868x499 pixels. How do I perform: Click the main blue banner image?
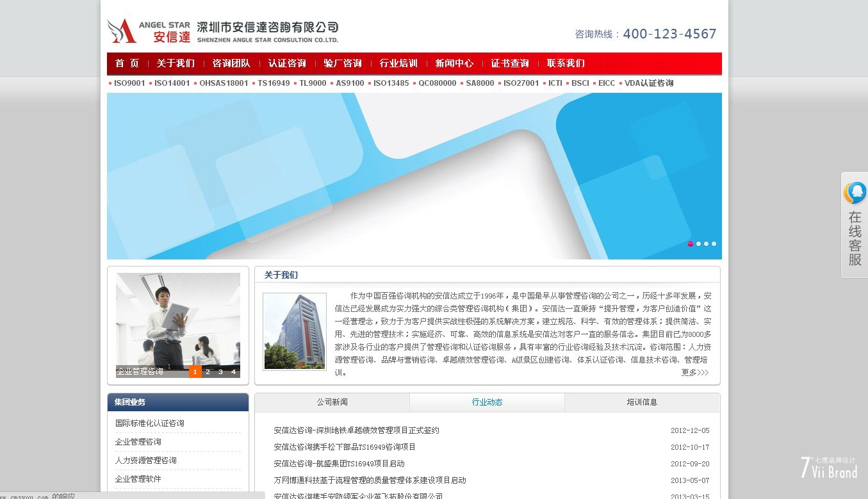click(414, 176)
